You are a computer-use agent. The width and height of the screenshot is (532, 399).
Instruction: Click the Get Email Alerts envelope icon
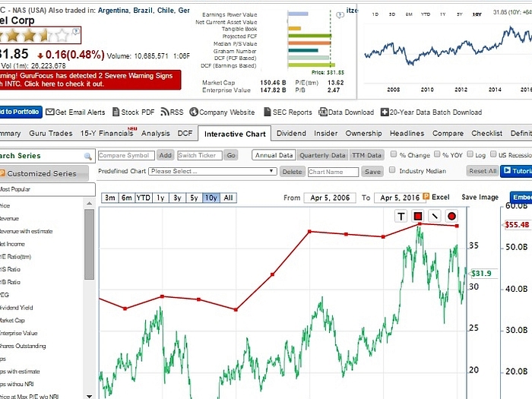click(50, 112)
